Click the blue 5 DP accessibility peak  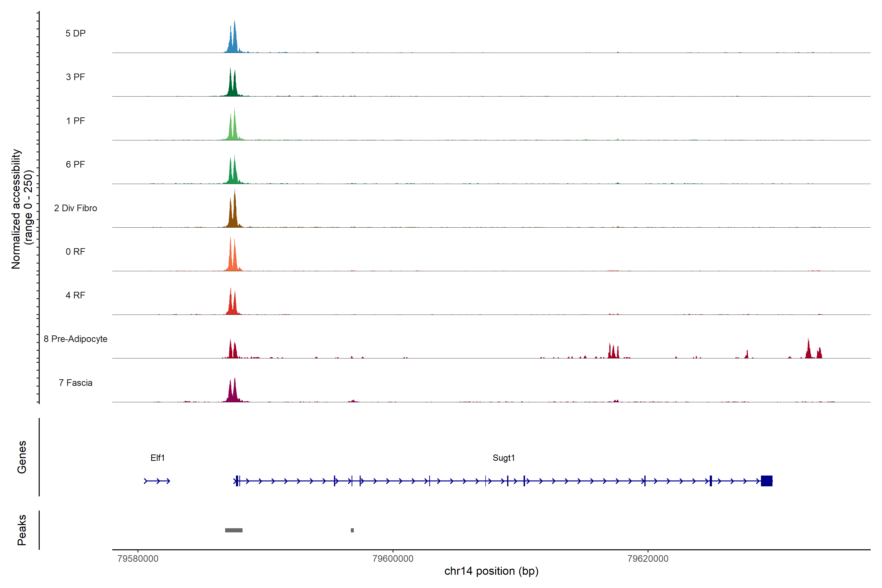point(234,41)
